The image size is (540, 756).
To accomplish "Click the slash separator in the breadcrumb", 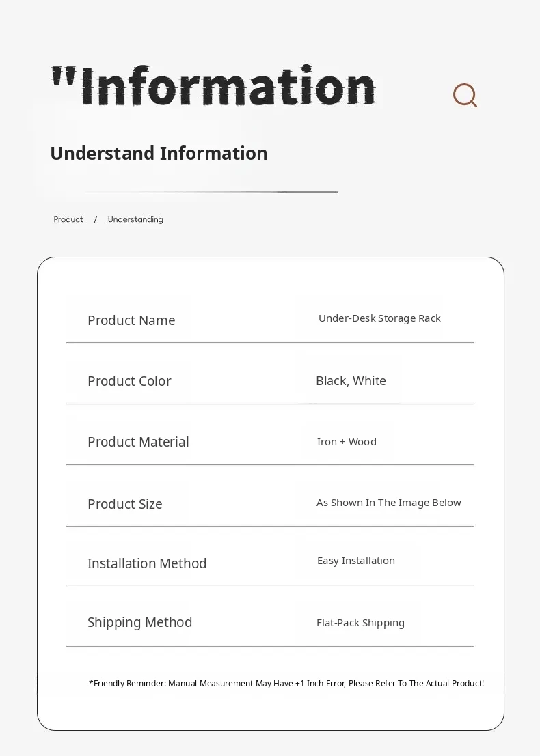I will pos(96,219).
